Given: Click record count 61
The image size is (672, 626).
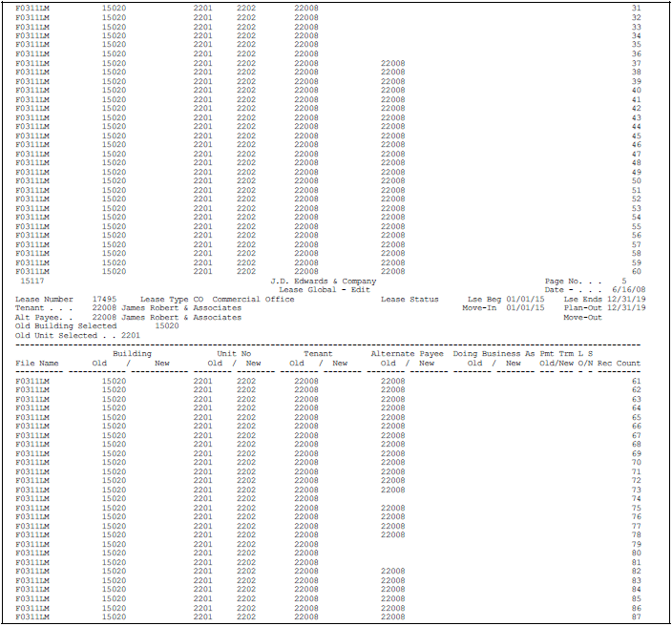Looking at the screenshot, I should coord(637,381).
